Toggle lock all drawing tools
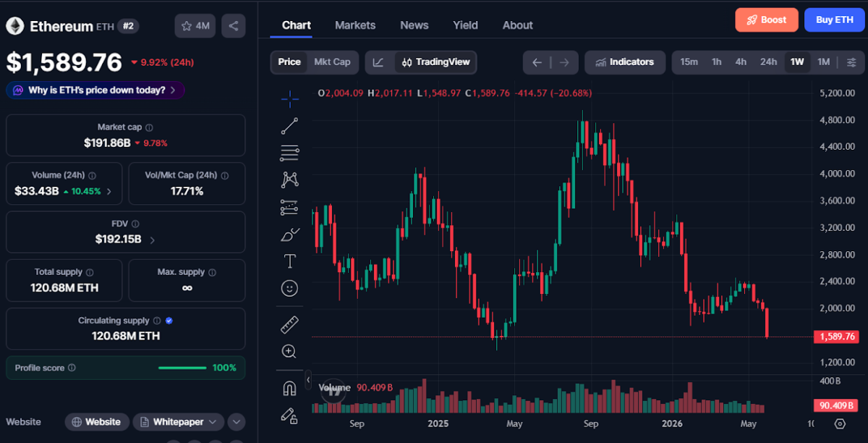Screen dimensions: 868x443 (289, 415)
